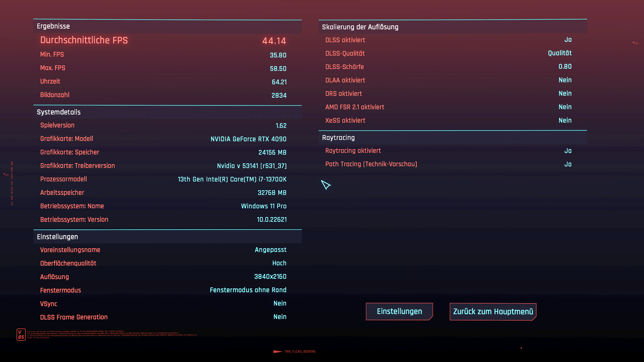
Task: Click Zurück zum Hauptmenü button
Action: [x=493, y=312]
